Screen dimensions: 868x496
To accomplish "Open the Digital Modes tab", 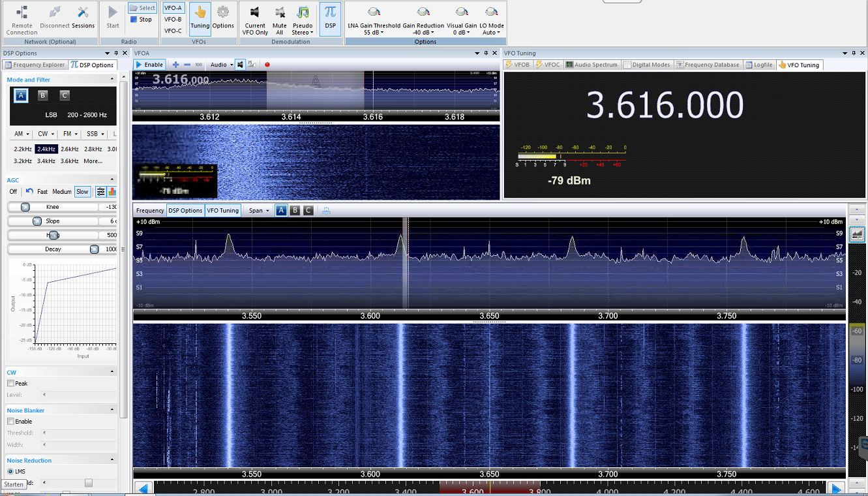I will click(647, 65).
